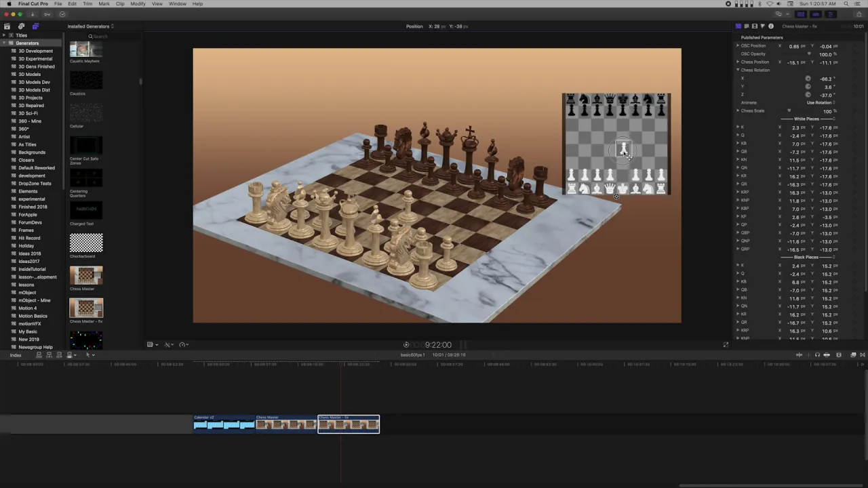868x488 pixels.
Task: Click the Chess Rotation Y value 3.6
Action: tap(827, 87)
